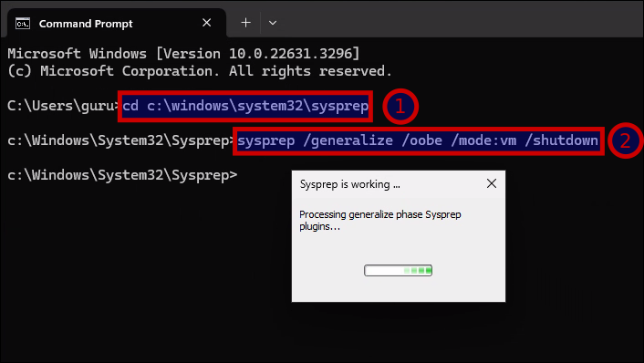Click the Processing generalize phase message

pyautogui.click(x=379, y=220)
